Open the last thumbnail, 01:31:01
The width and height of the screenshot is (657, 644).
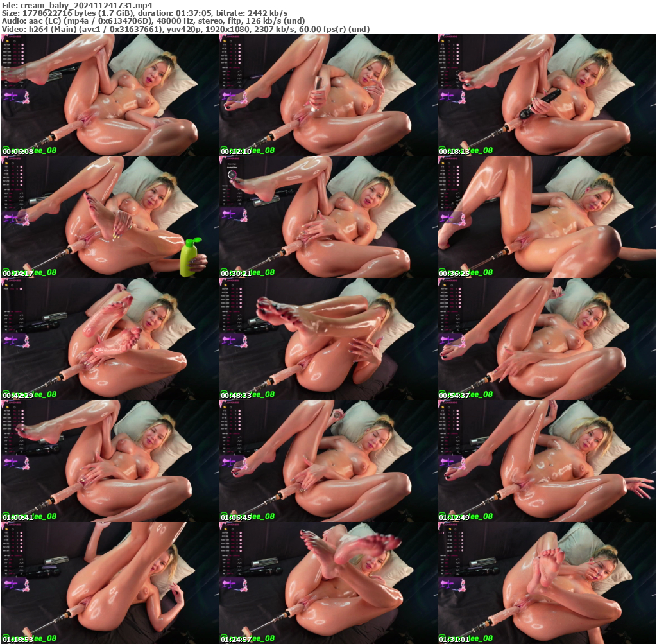click(x=546, y=582)
